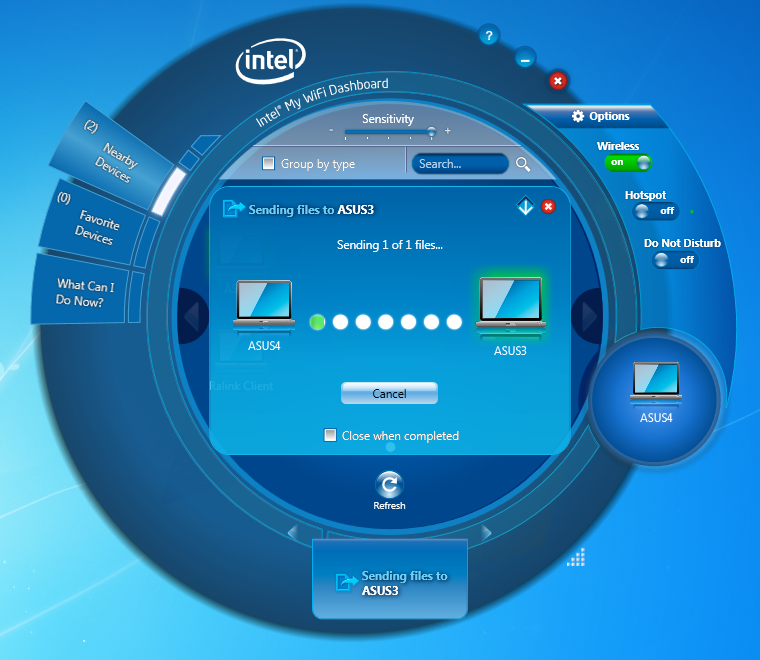Viewport: 760px width, 660px height.
Task: Click the Refresh circular arrow icon
Action: (x=389, y=484)
